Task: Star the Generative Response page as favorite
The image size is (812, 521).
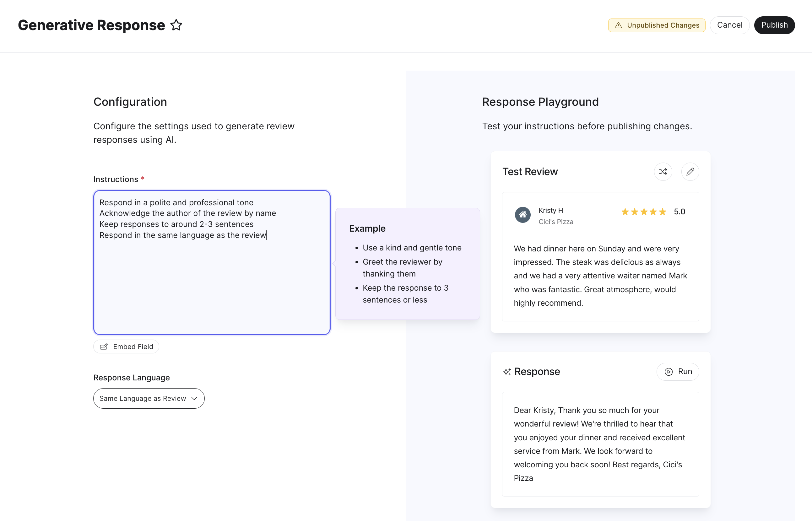Action: point(176,25)
